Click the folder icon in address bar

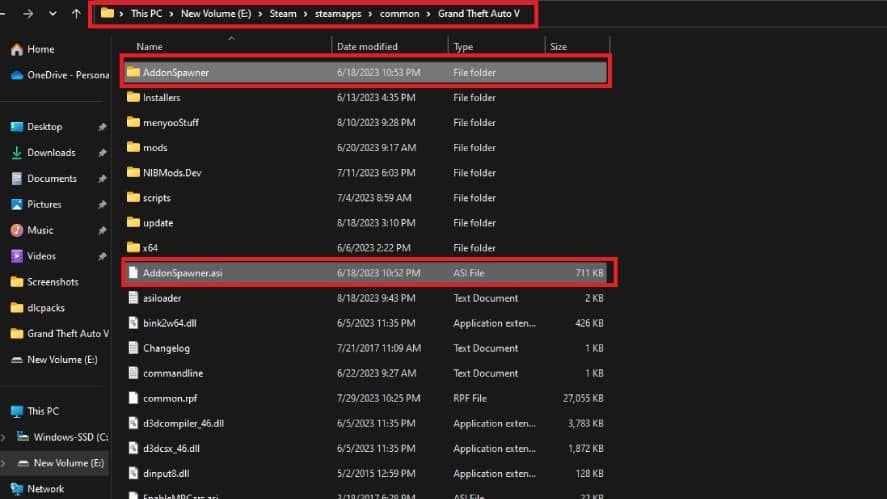click(x=107, y=13)
